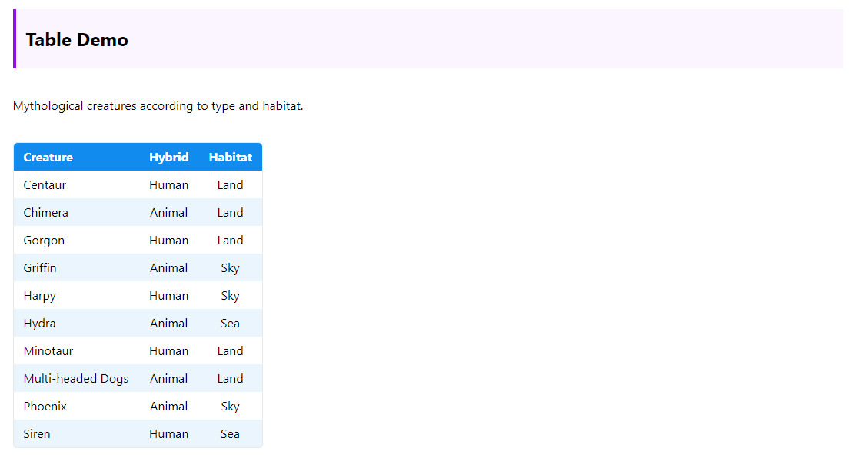This screenshot has height=458, width=868.
Task: Select the Gorgon row name
Action: [x=44, y=241]
